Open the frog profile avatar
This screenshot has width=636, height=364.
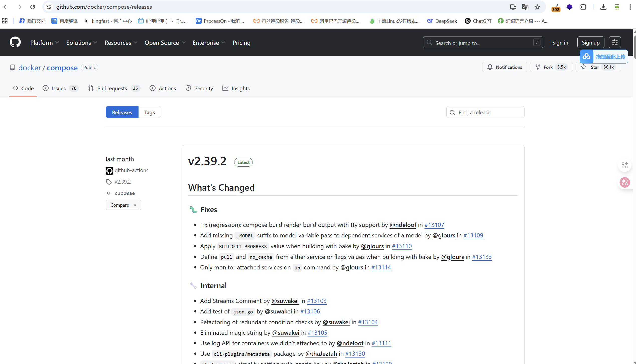(x=617, y=7)
